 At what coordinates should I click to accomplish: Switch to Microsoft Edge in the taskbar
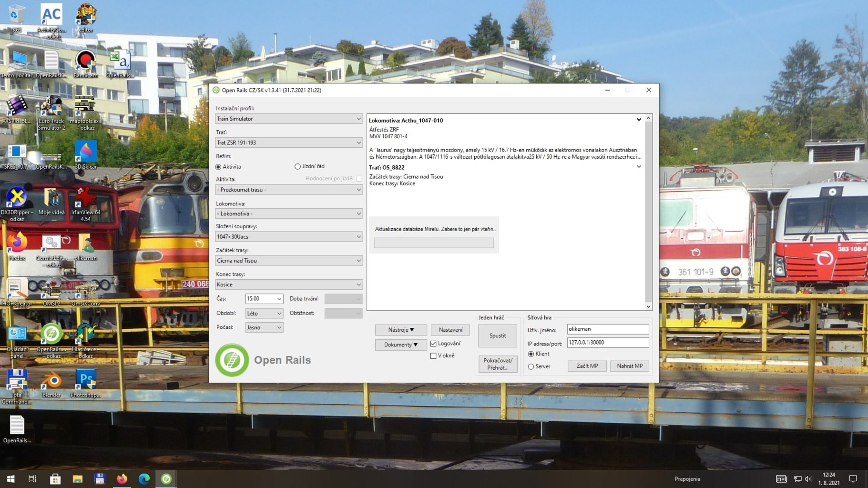144,479
